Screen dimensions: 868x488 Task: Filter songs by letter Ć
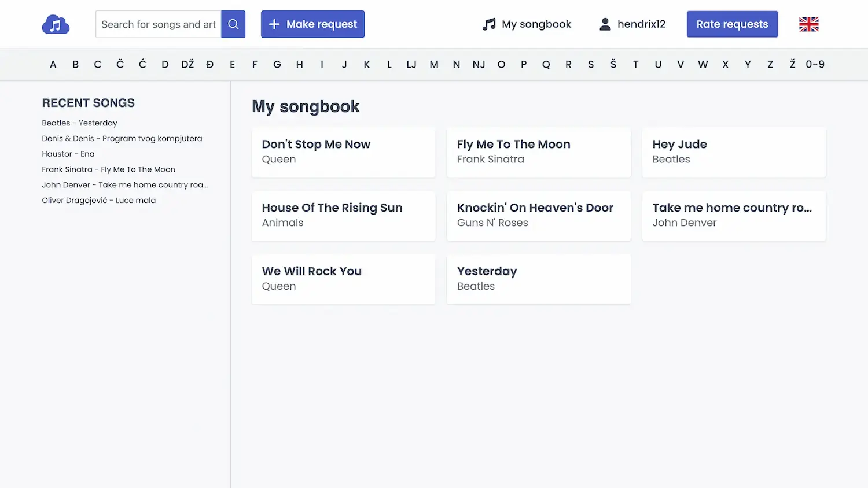(x=142, y=65)
